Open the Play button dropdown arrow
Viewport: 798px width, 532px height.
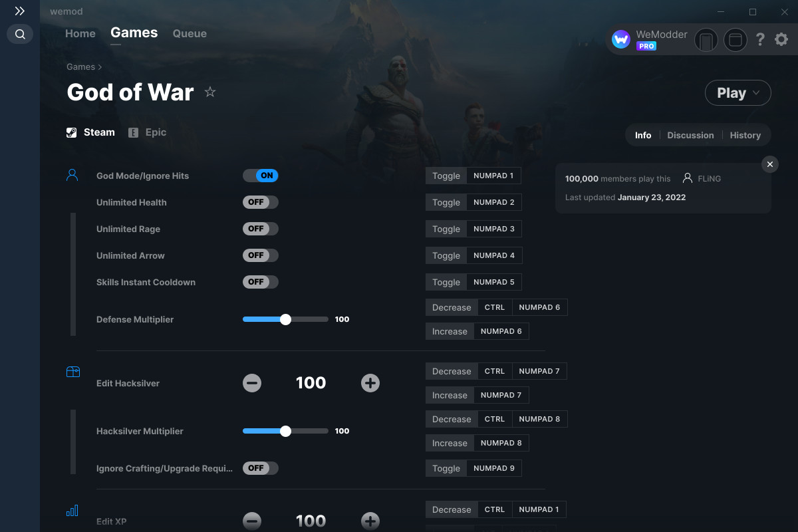[757, 93]
